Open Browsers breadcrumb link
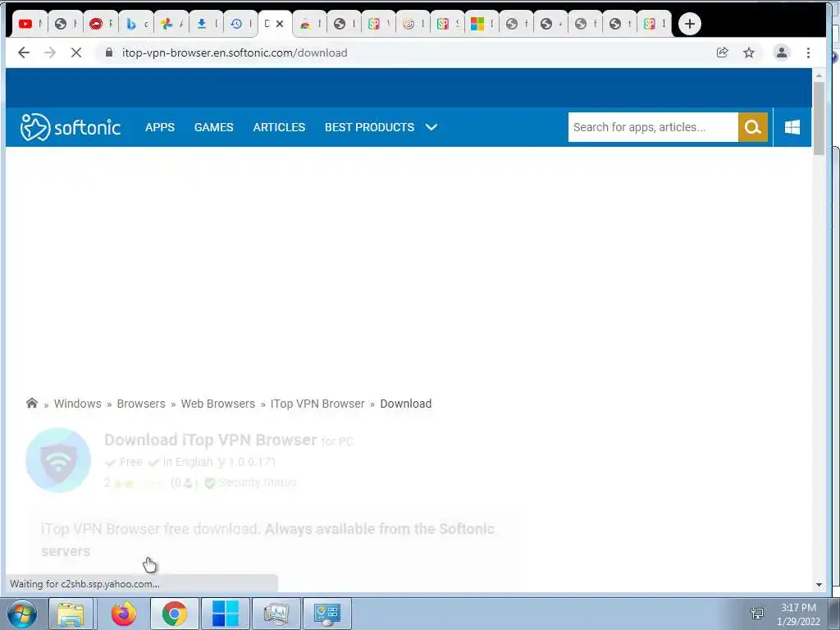The height and width of the screenshot is (630, 840). tap(141, 404)
